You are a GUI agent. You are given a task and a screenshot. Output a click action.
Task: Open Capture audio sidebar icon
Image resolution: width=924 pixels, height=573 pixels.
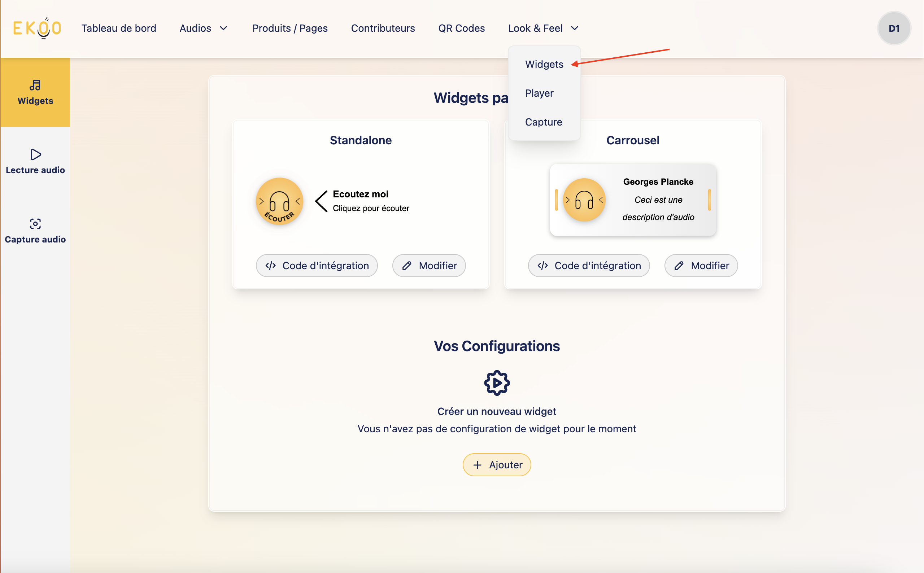click(35, 224)
